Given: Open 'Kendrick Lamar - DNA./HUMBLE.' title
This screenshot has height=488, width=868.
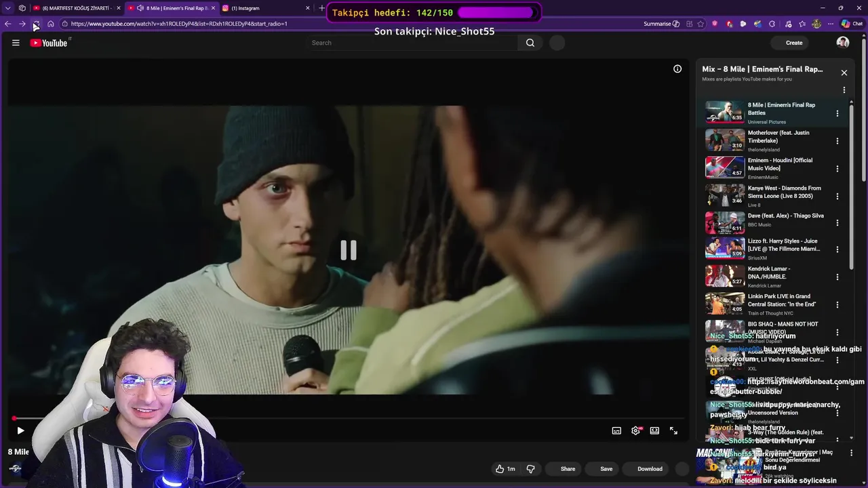Looking at the screenshot, I should [769, 272].
